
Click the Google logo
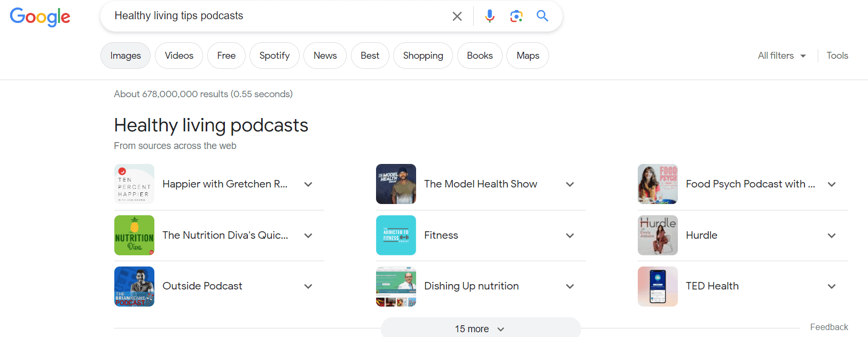[x=40, y=17]
